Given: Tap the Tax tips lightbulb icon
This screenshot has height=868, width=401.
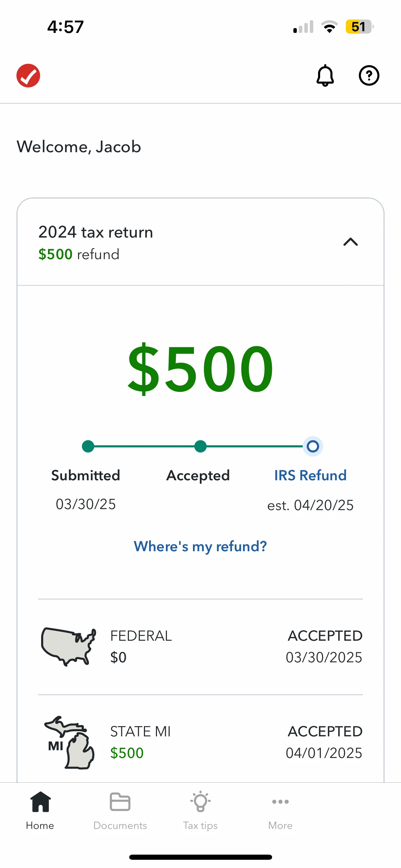Looking at the screenshot, I should 200,801.
